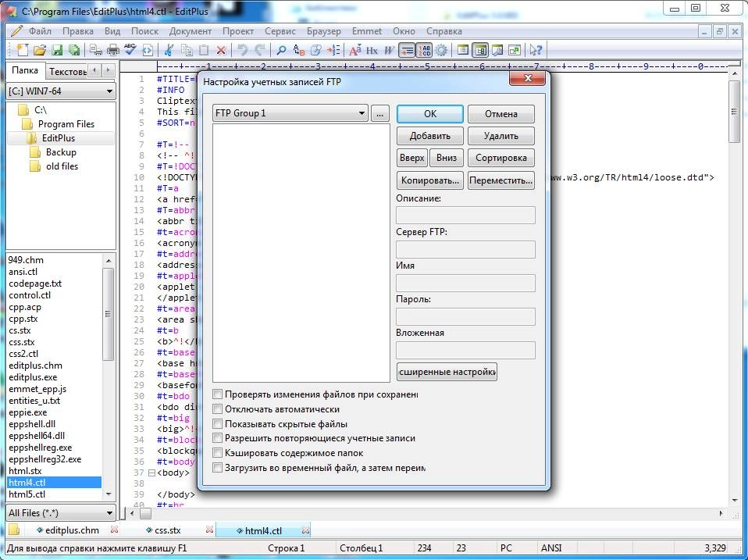This screenshot has width=748, height=560.
Task: Open the Сервис menu
Action: pyautogui.click(x=280, y=31)
